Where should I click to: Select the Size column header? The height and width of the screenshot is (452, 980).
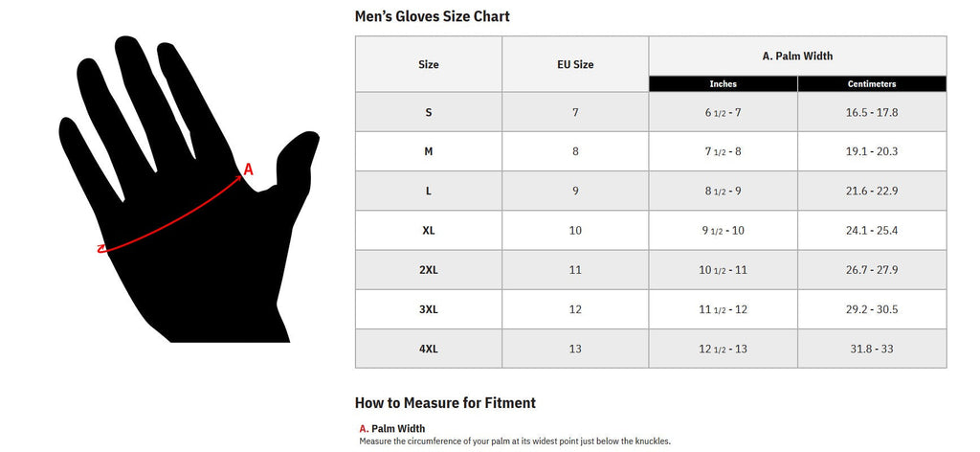[429, 64]
